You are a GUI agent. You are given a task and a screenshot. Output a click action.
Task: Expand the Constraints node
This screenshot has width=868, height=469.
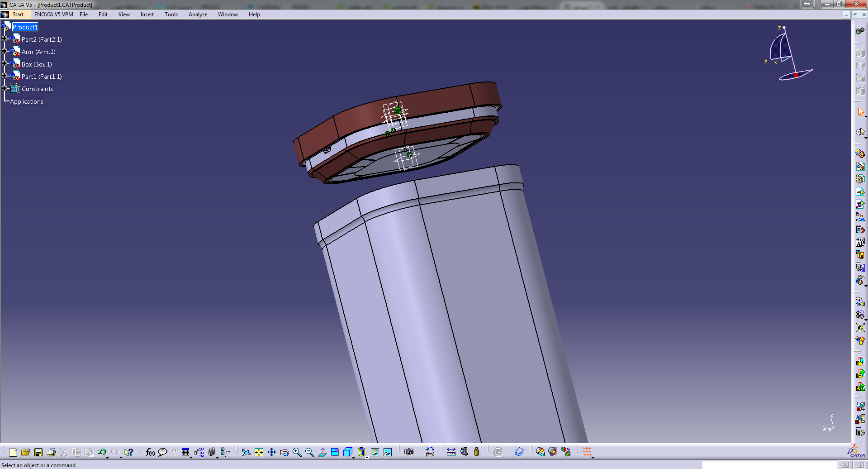click(5, 88)
